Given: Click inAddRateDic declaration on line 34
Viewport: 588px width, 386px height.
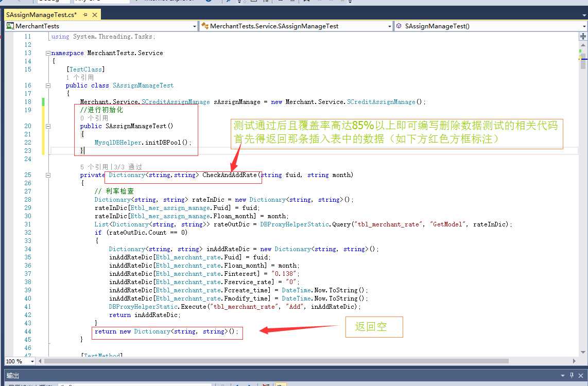Looking at the screenshot, I should (x=228, y=249).
